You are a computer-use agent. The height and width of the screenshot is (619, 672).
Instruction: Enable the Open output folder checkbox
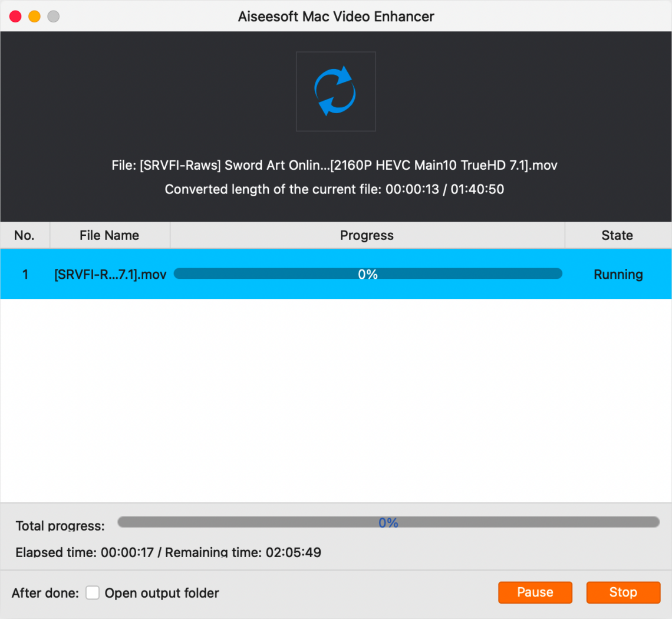click(x=92, y=593)
